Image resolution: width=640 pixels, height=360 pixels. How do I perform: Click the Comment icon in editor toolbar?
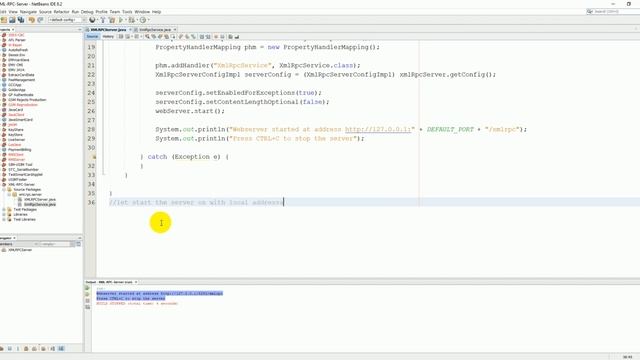231,37
